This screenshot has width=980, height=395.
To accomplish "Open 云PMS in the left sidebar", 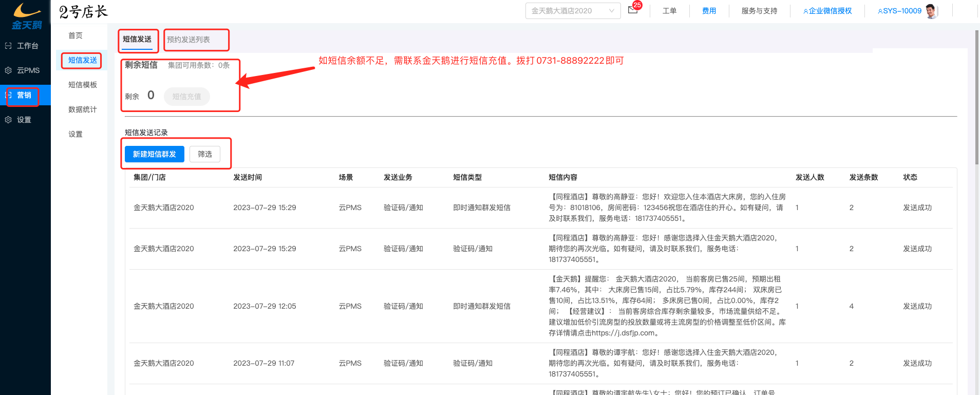I will (28, 70).
